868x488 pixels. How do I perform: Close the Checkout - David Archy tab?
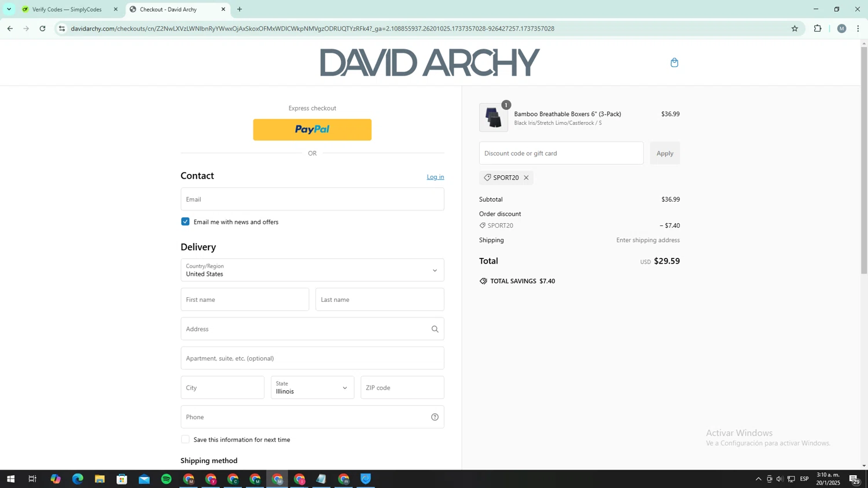click(x=223, y=9)
